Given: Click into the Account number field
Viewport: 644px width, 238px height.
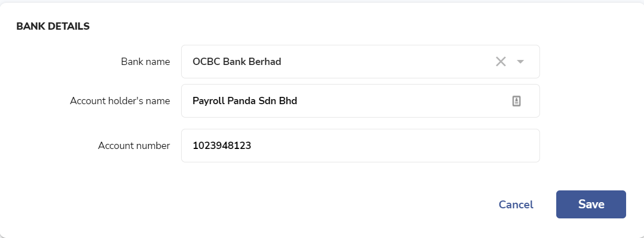Looking at the screenshot, I should [x=360, y=146].
